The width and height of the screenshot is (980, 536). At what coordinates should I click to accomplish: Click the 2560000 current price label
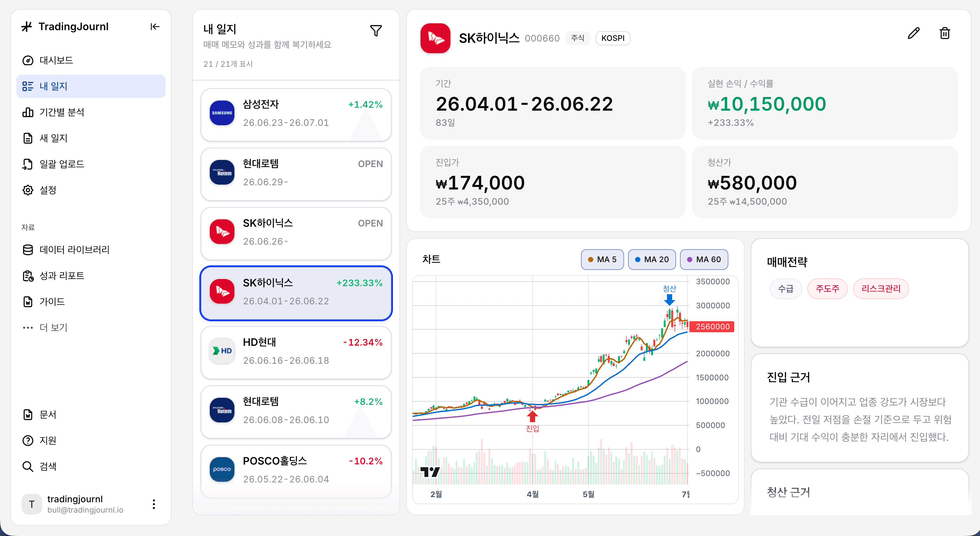pos(712,326)
